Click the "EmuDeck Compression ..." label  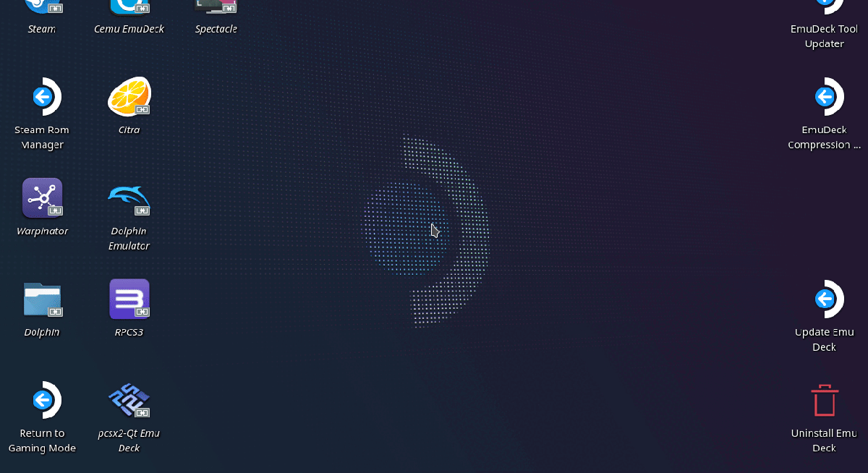(825, 137)
